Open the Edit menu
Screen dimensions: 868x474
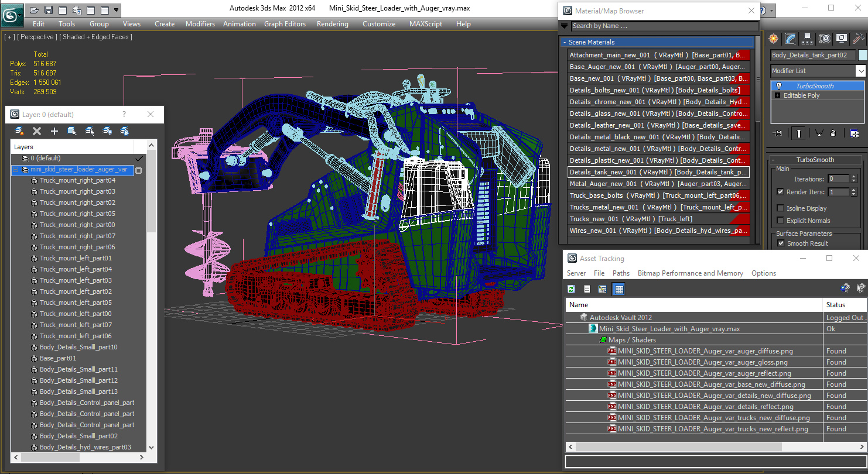coord(39,24)
